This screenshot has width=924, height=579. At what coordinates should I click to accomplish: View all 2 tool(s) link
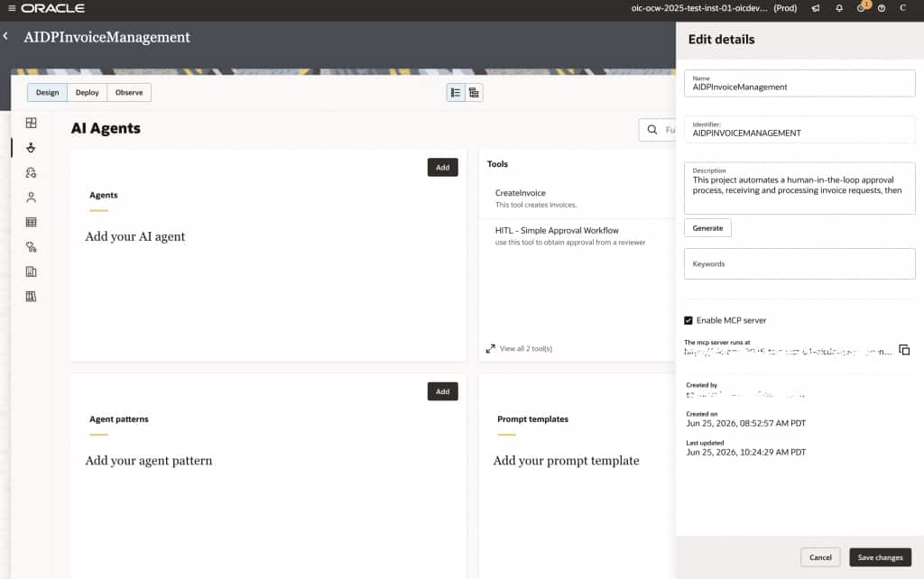click(x=526, y=349)
